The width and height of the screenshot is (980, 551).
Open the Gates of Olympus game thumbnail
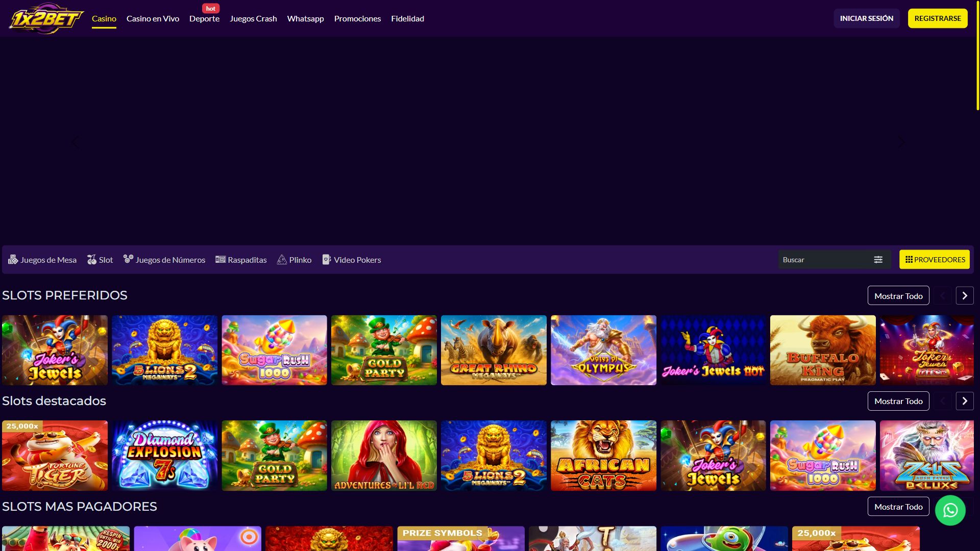click(x=603, y=350)
